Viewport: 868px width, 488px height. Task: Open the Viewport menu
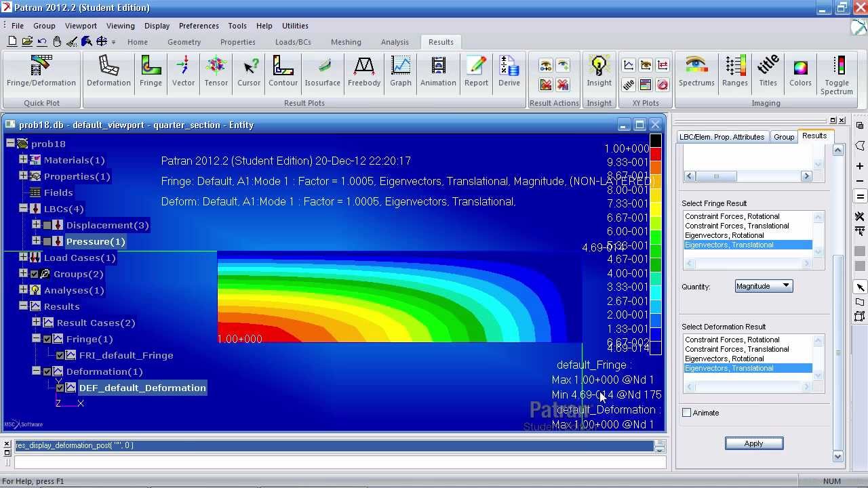pyautogui.click(x=81, y=26)
